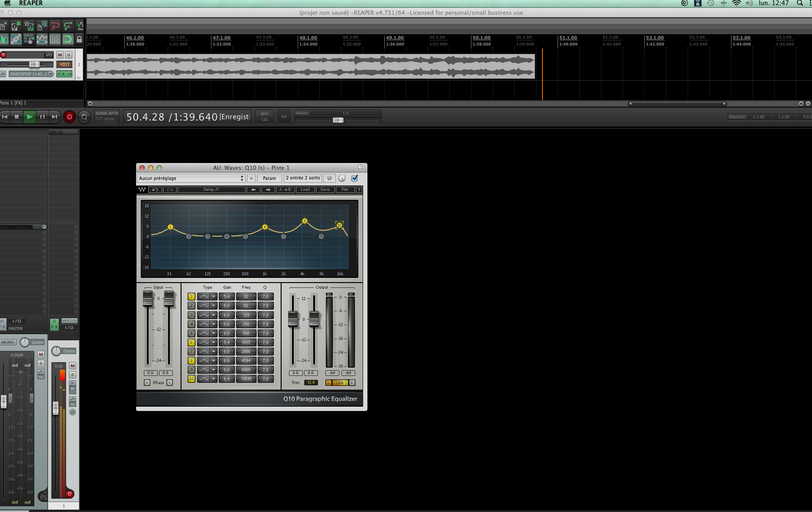812x512 pixels.
Task: Click the wet/dry mix knob in FX window
Action: 342,178
